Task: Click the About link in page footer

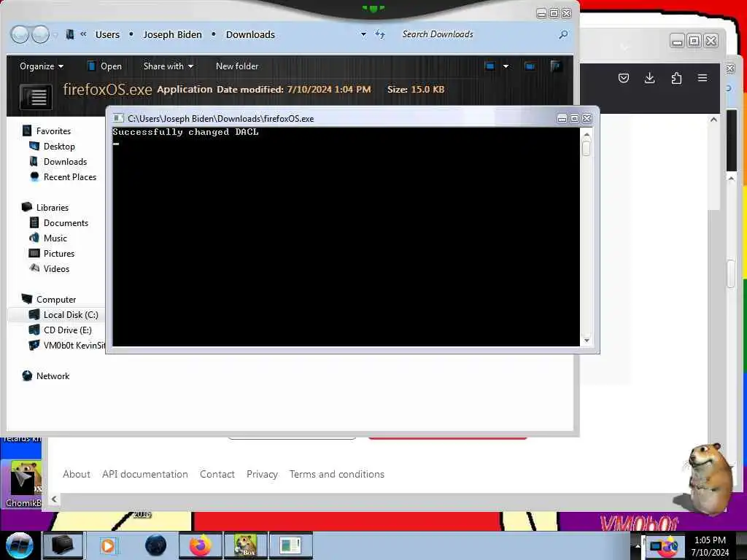Action: [x=76, y=474]
